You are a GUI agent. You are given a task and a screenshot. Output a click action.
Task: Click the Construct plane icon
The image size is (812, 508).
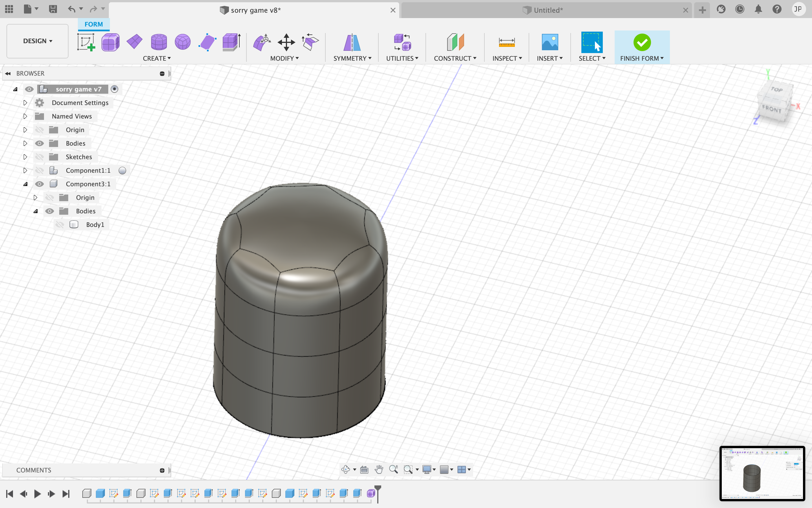[x=455, y=42]
